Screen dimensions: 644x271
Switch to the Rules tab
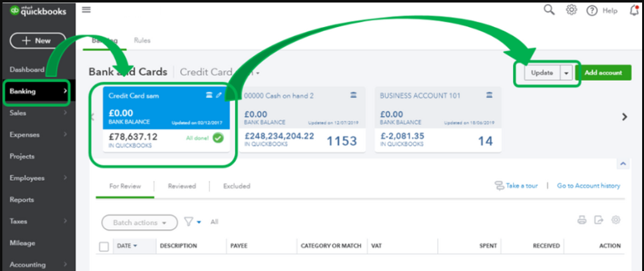pyautogui.click(x=142, y=40)
